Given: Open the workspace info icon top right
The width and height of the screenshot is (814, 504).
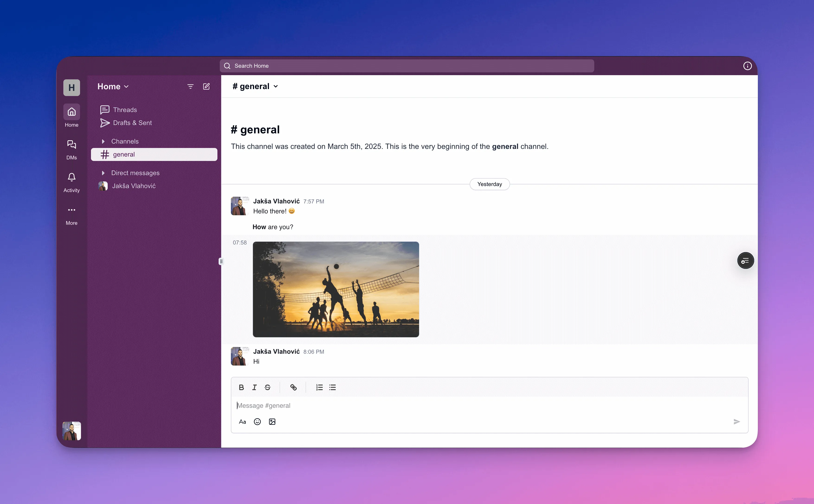Looking at the screenshot, I should (747, 66).
